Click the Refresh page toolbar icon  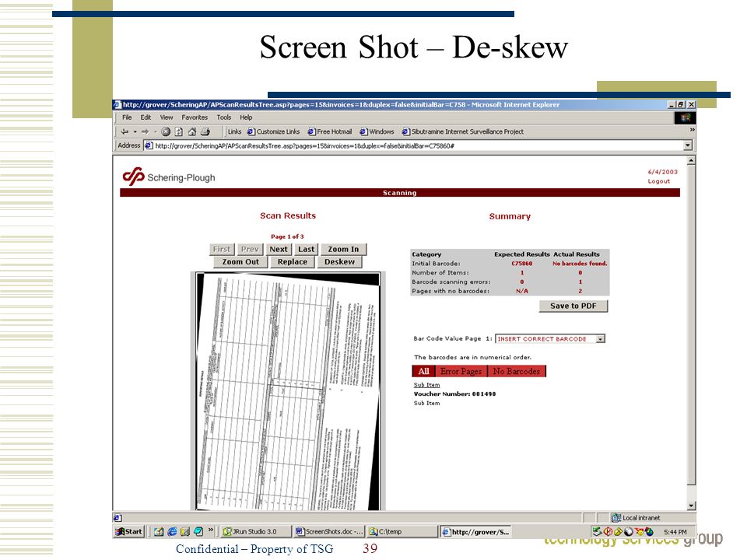[x=179, y=132]
